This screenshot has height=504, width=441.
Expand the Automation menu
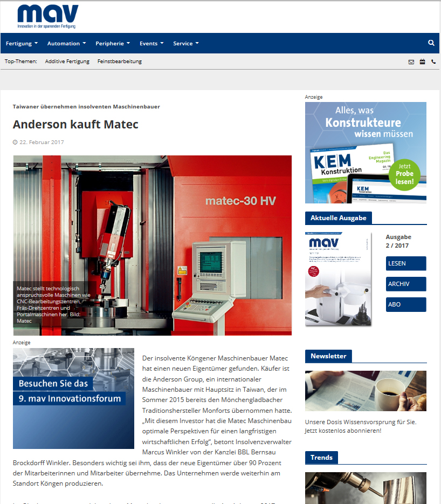66,43
